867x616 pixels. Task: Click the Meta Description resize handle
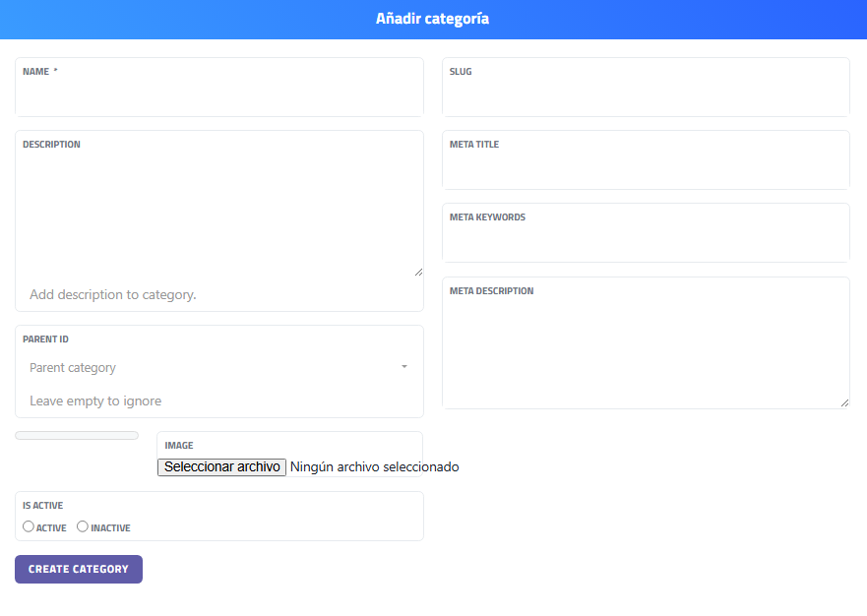tap(844, 401)
